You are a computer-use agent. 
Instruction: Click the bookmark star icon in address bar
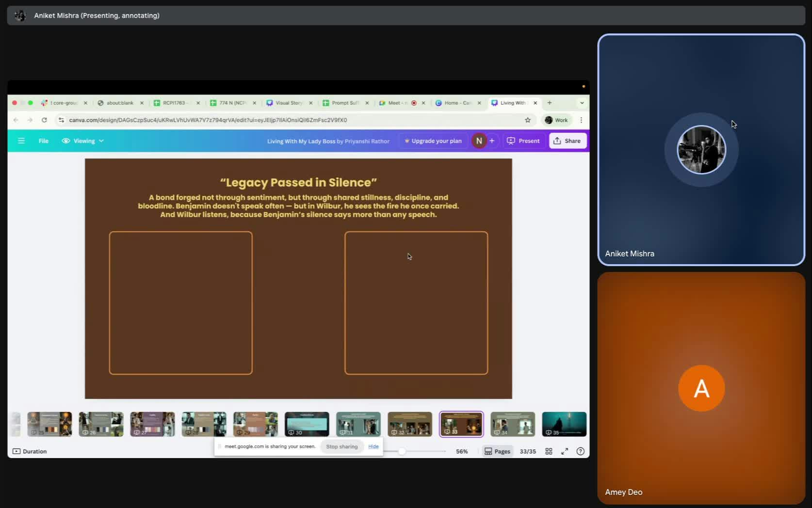click(x=528, y=120)
